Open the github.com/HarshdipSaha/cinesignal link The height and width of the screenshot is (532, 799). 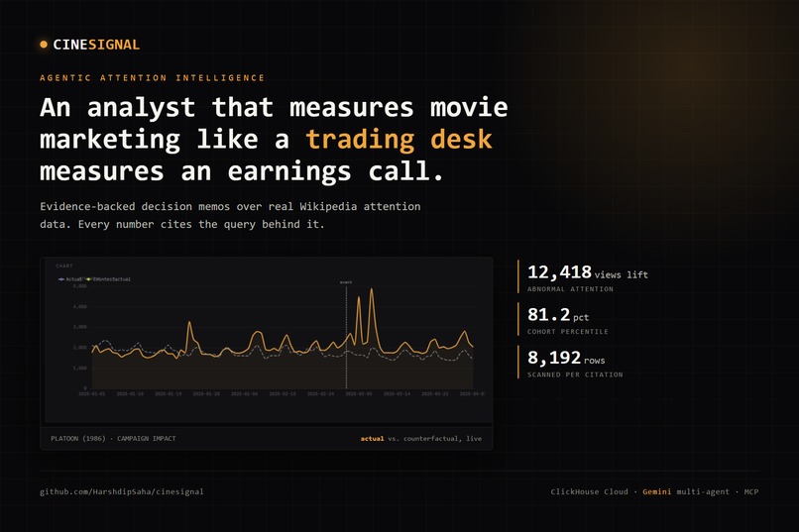tap(122, 491)
